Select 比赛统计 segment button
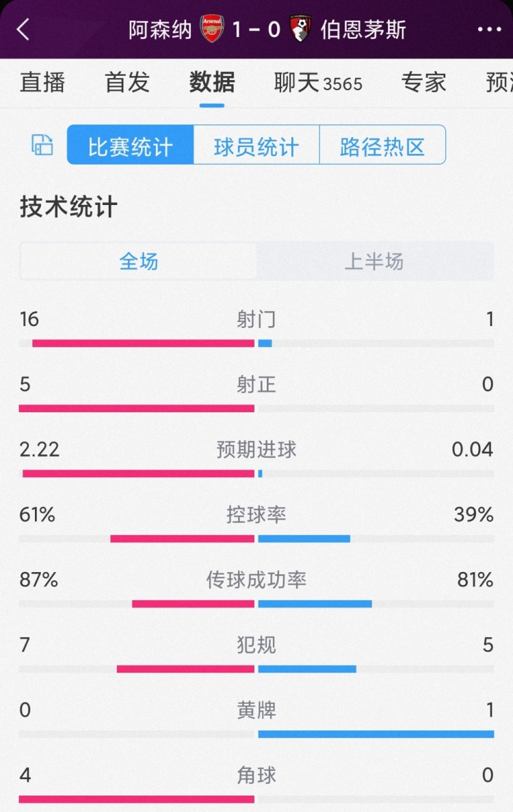This screenshot has height=812, width=513. (131, 146)
